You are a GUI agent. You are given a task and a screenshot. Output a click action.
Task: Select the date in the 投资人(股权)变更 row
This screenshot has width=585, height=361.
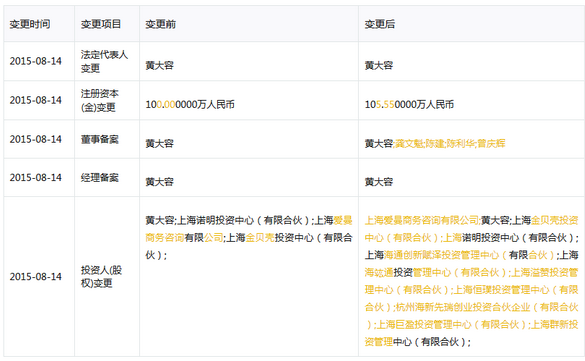[x=35, y=277]
